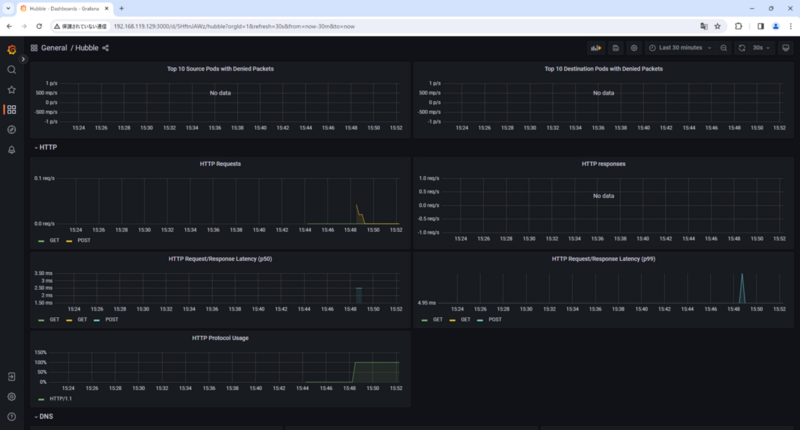Screen dimensions: 800x430
Task: Open the Explore compass icon
Action: click(x=11, y=130)
